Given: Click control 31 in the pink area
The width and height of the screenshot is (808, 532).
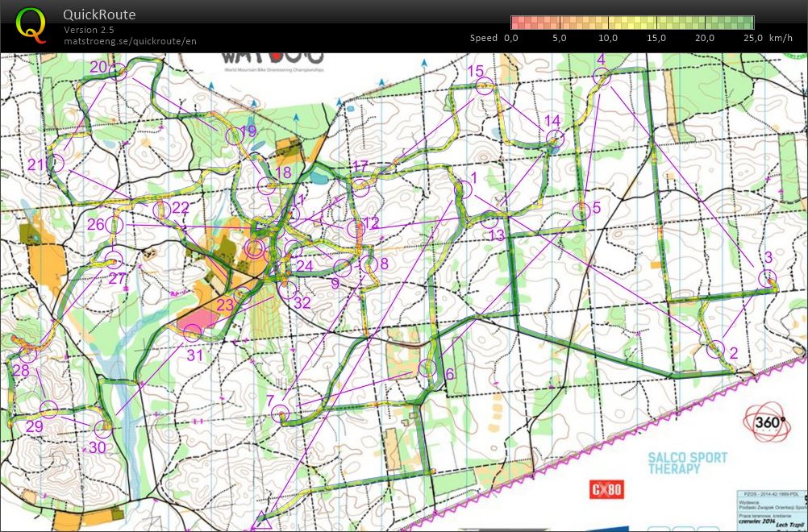Looking at the screenshot, I should click(x=192, y=331).
